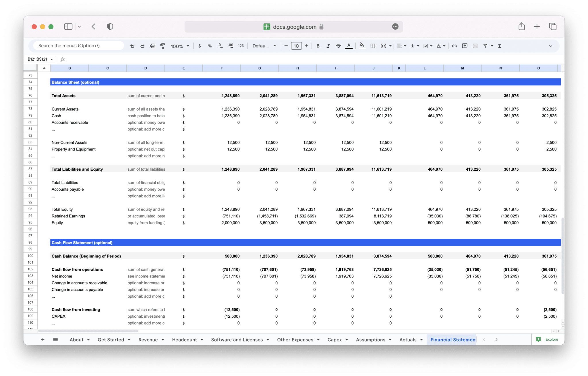The height and width of the screenshot is (376, 588).
Task: Toggle strikethrough formatting
Action: [338, 46]
